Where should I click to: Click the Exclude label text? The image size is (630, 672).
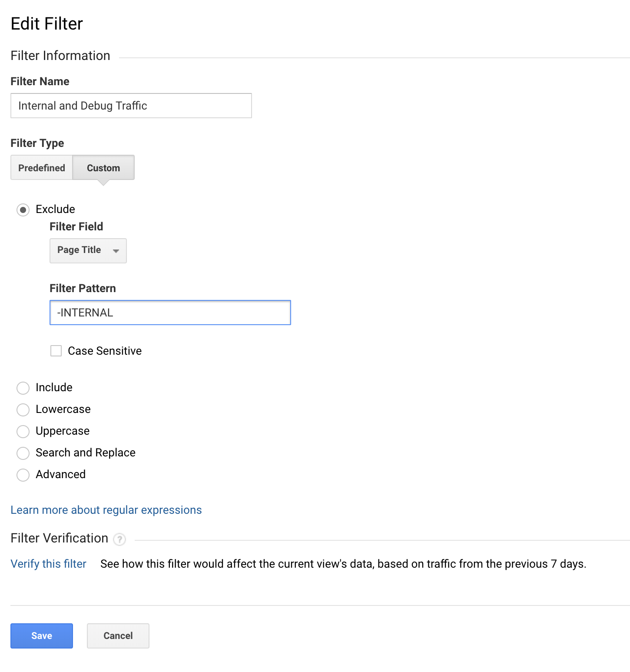[x=55, y=209]
